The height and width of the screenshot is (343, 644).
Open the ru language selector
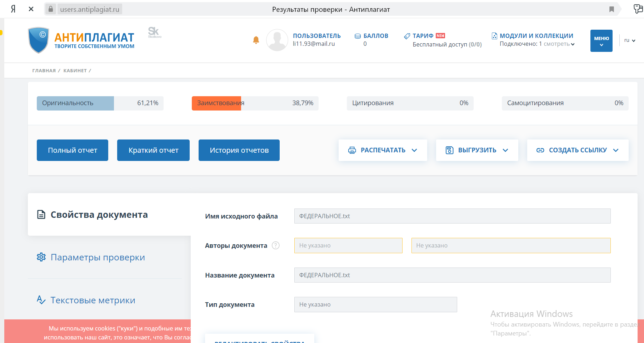[x=629, y=40]
